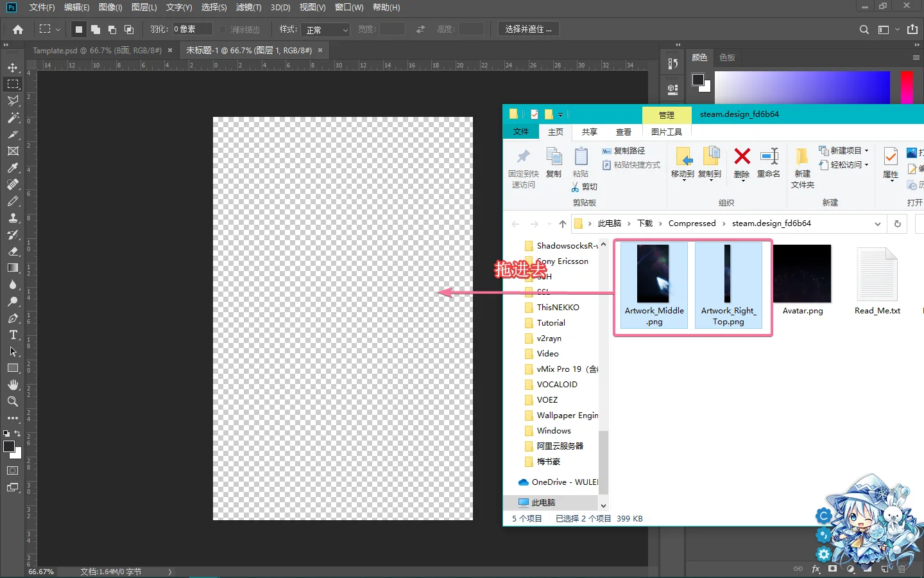Expand the Explorer address bar history dropdown

tap(877, 223)
